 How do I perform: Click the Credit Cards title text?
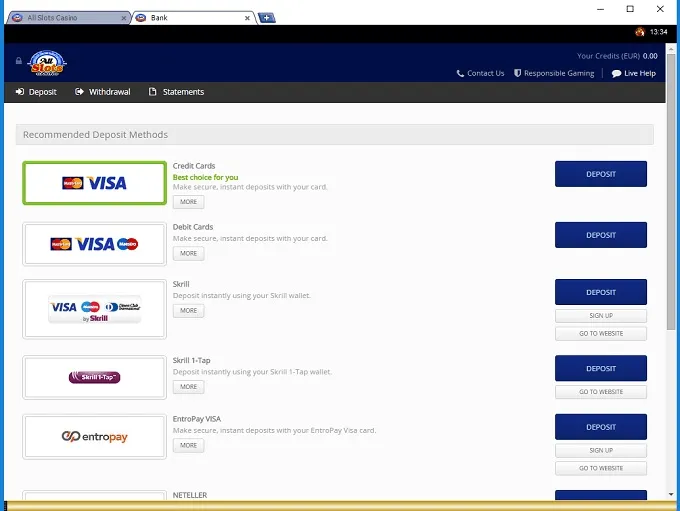point(194,166)
